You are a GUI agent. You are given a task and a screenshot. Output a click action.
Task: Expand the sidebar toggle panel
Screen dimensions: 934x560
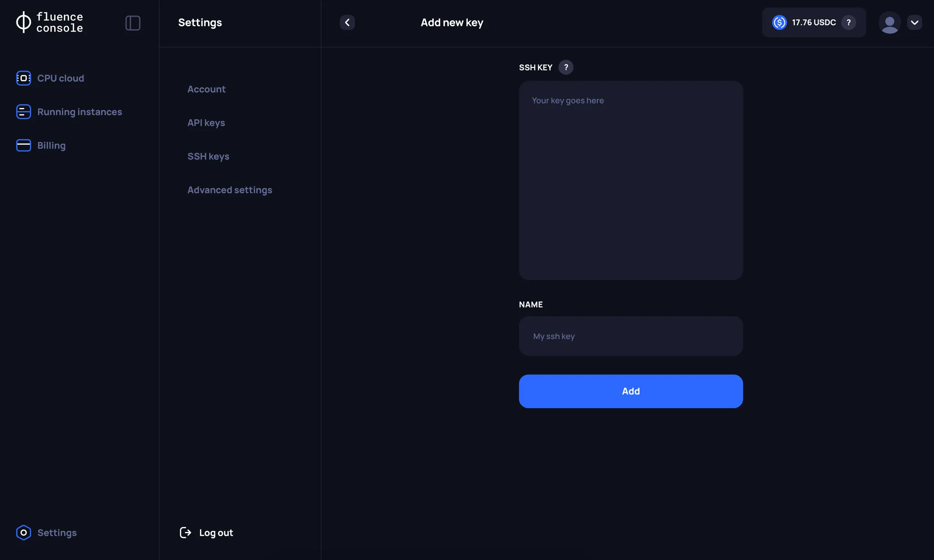click(132, 22)
